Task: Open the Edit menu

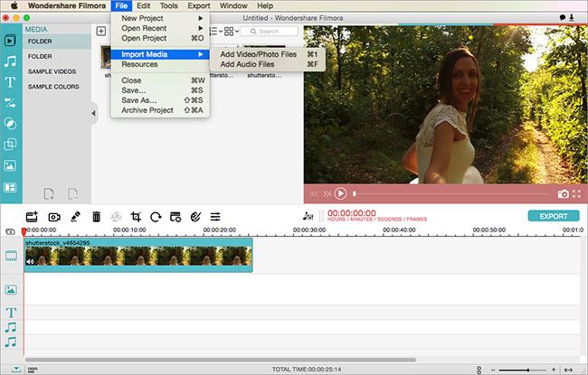Action: click(144, 5)
